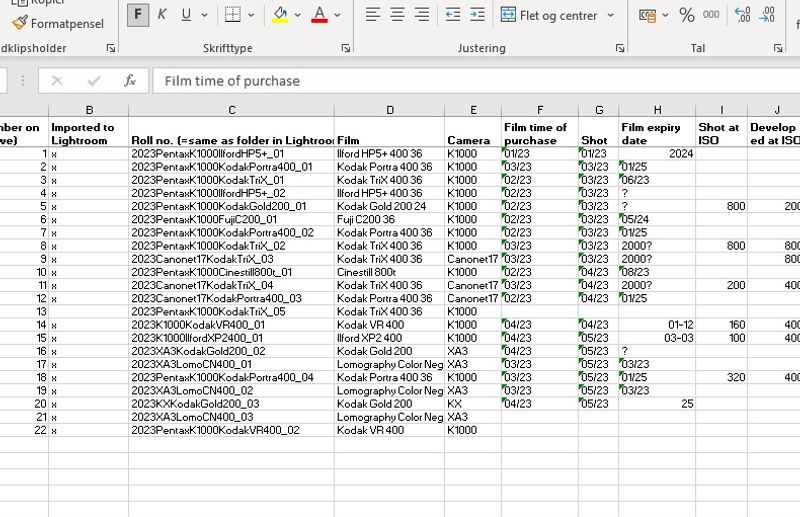Open Tal dialog launcher
The height and width of the screenshot is (517, 800).
[778, 48]
